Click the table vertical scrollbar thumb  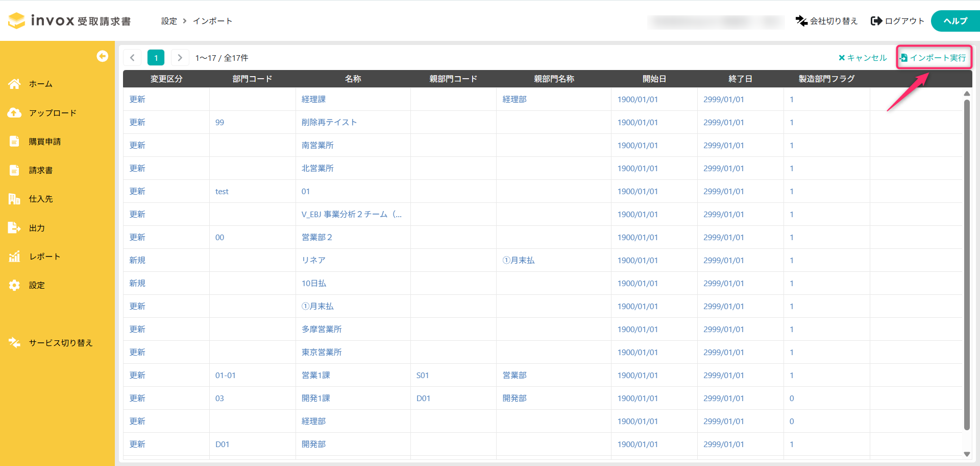tap(967, 265)
